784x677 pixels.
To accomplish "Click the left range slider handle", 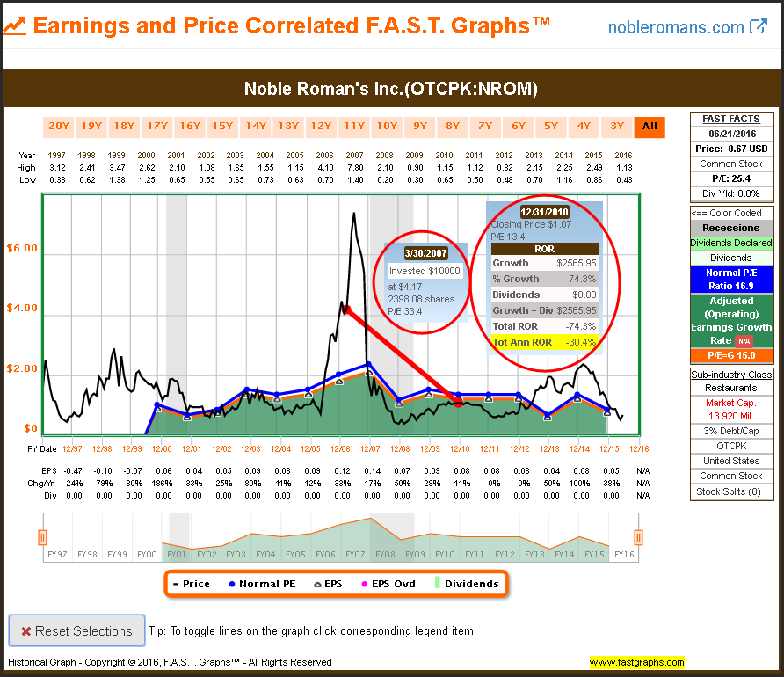I will (x=41, y=536).
